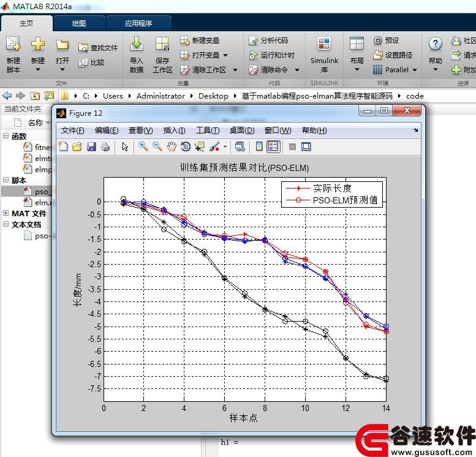Open the Brush color dropdown arrow

pyautogui.click(x=225, y=146)
